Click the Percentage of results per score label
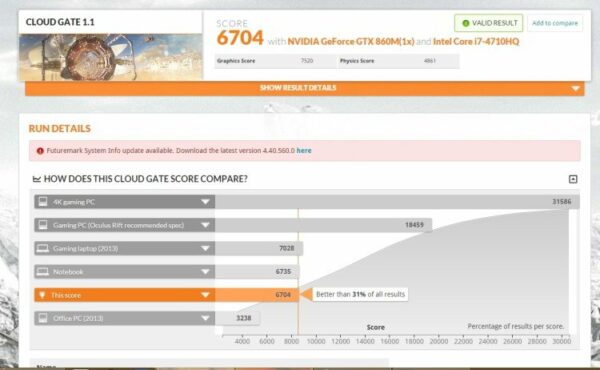 point(515,326)
